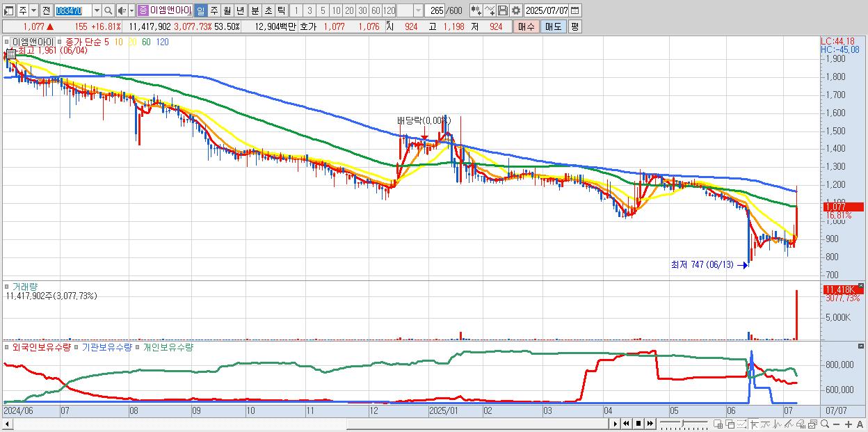868x432 pixels.
Task: Click the stop button in bottom toolbar
Action: coord(638,424)
